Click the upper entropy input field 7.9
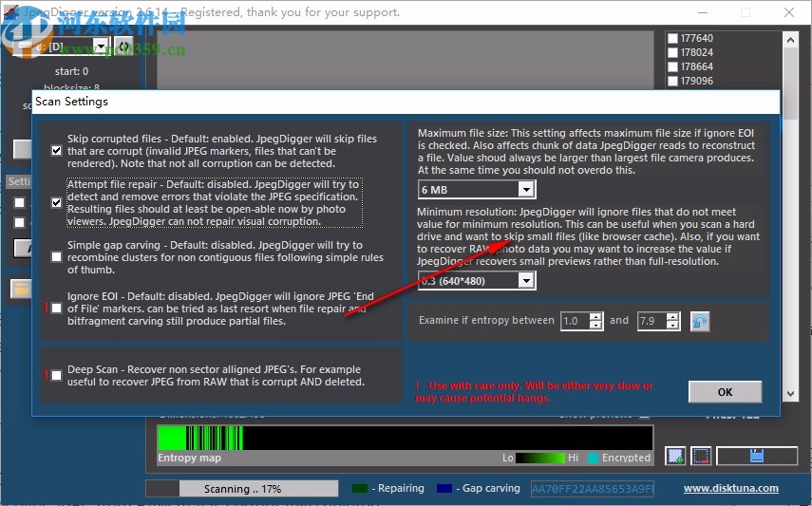The height and width of the screenshot is (506, 812). [652, 321]
